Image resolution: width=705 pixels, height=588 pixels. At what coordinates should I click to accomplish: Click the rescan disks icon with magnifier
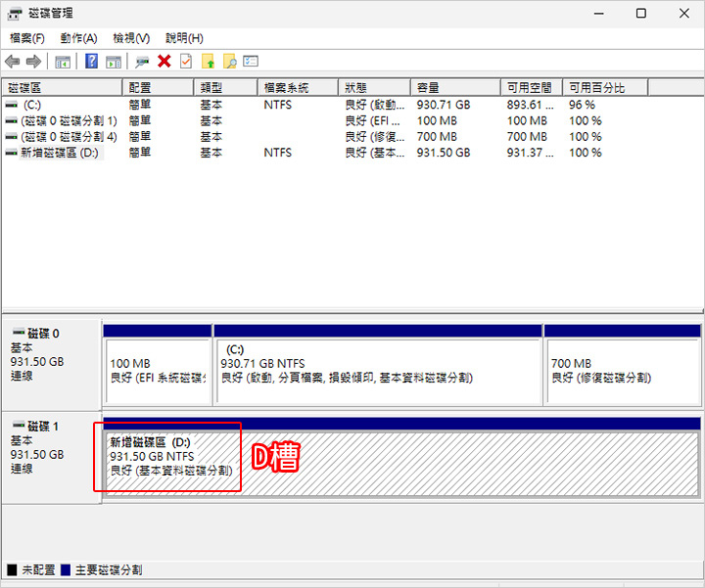(142, 62)
